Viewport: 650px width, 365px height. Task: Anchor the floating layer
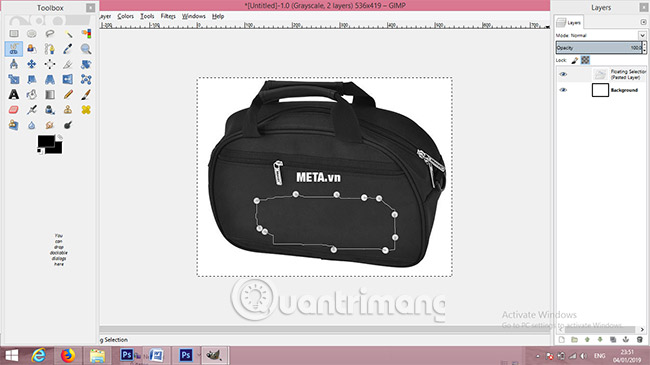tap(626, 340)
